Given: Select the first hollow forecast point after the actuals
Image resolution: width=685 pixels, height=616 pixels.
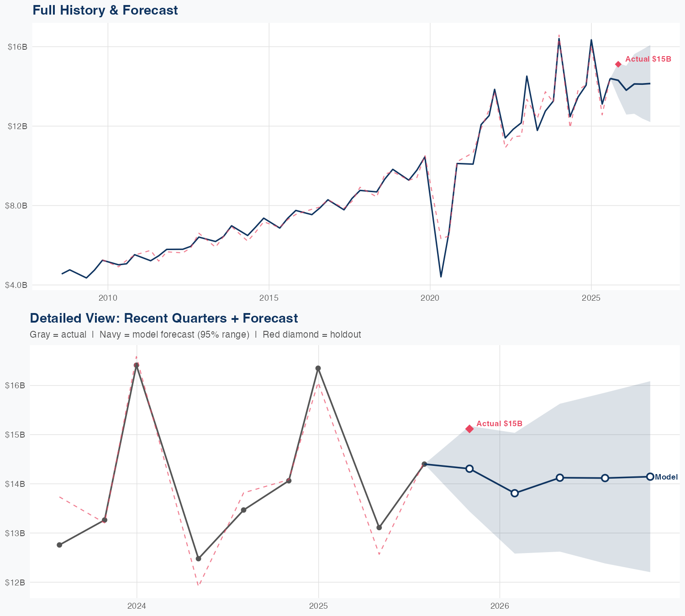Looking at the screenshot, I should 469,469.
